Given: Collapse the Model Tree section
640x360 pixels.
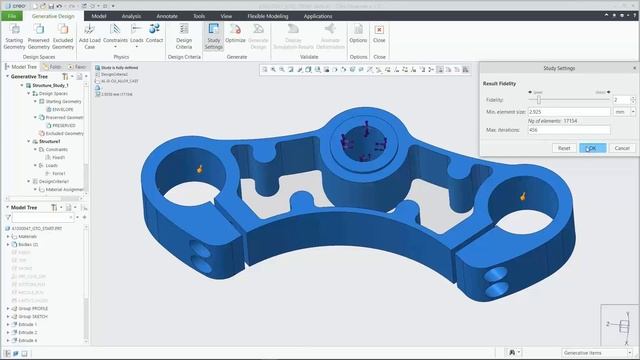Looking at the screenshot, I should tap(7, 207).
